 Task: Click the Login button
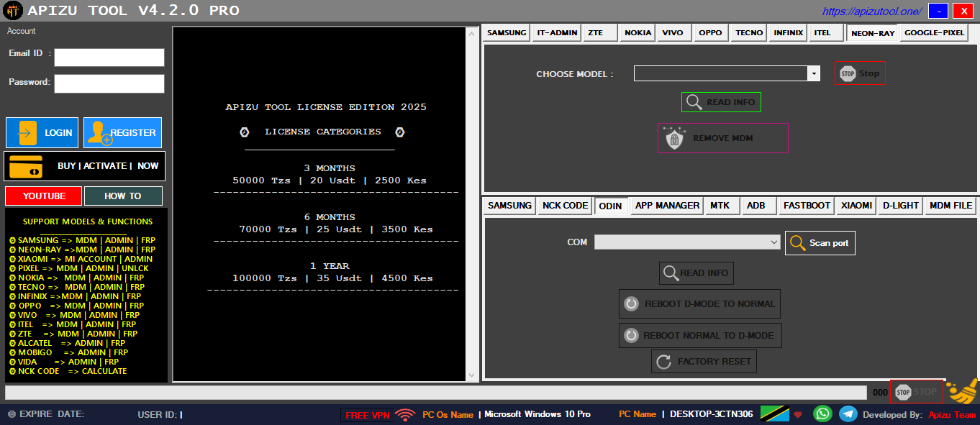pos(42,132)
